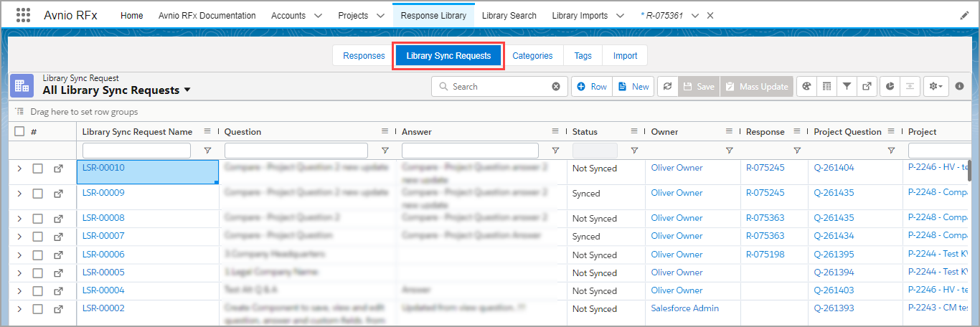The image size is (980, 327).
Task: Open the color palette theme icon
Action: (x=806, y=86)
